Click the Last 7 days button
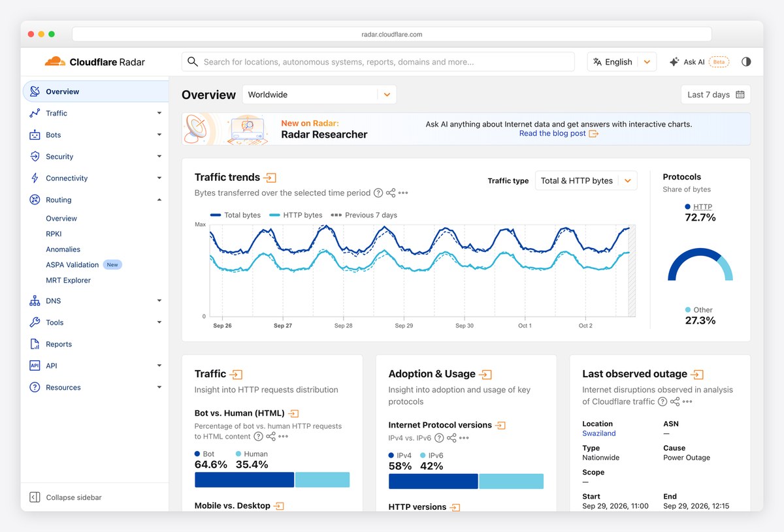 pyautogui.click(x=715, y=95)
